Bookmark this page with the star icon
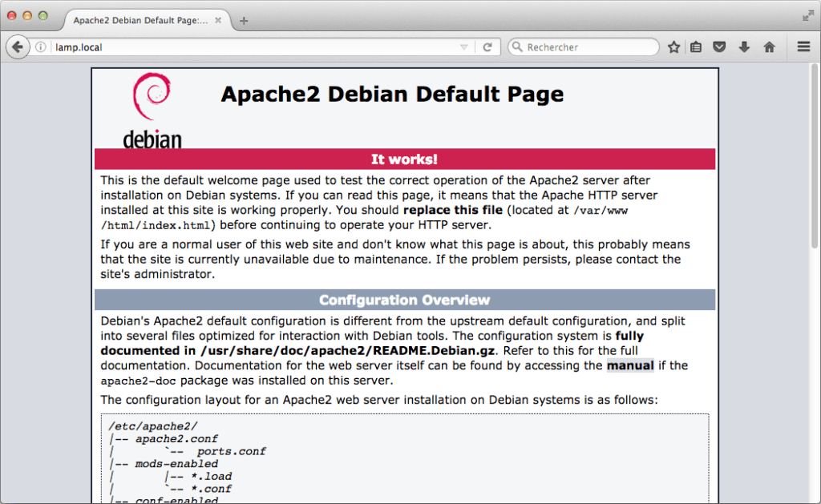This screenshot has width=821, height=504. pyautogui.click(x=673, y=46)
